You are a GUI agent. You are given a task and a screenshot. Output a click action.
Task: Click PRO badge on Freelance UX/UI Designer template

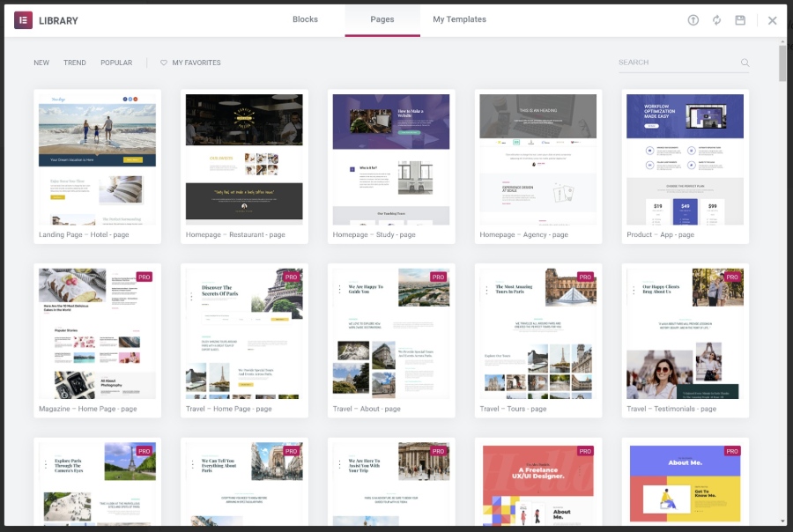[585, 451]
